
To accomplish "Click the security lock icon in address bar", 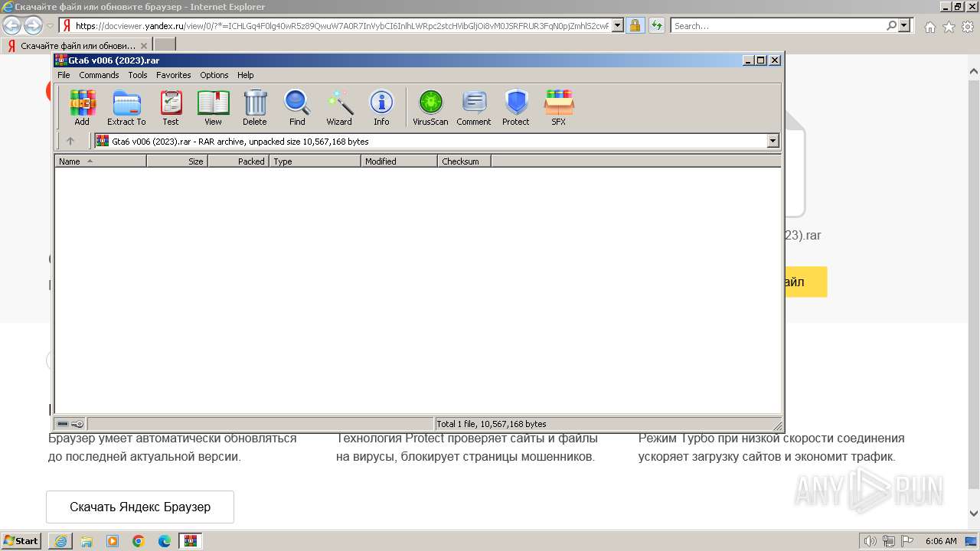I will (x=635, y=25).
